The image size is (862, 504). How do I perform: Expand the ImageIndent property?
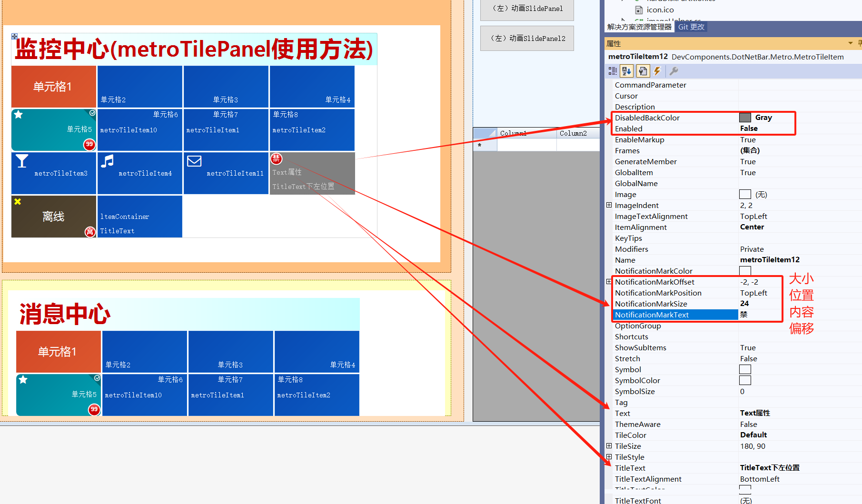pos(609,205)
